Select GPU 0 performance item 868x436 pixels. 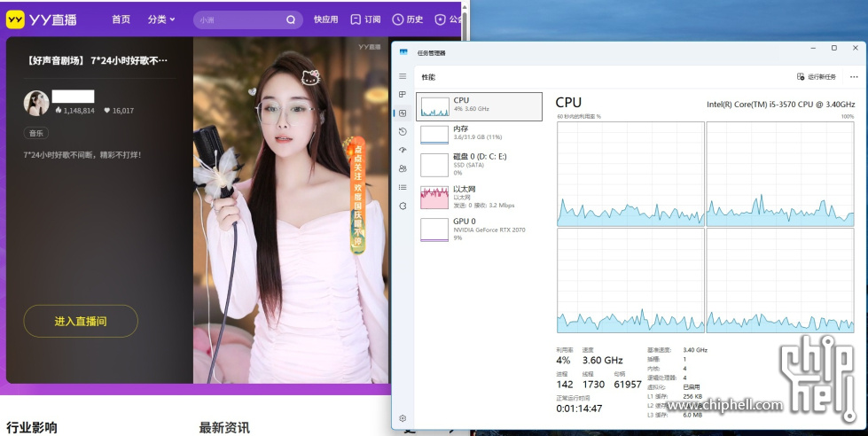click(479, 229)
